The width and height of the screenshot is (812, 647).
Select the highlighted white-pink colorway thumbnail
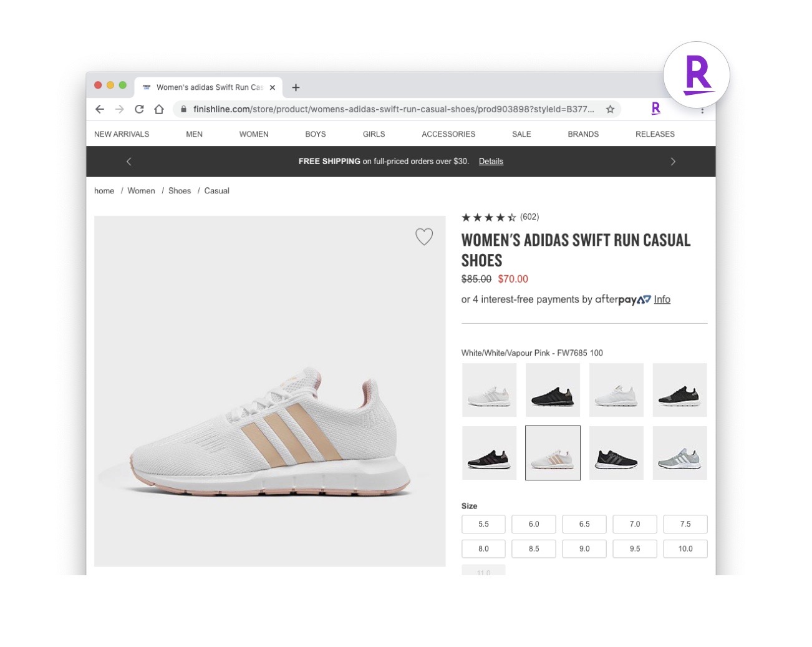click(553, 453)
